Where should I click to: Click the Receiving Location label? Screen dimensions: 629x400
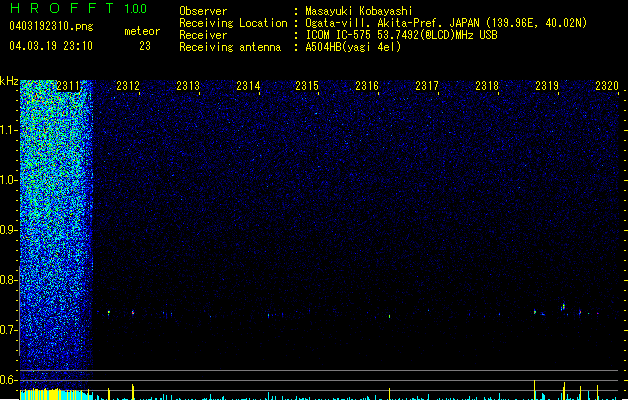[x=233, y=23]
